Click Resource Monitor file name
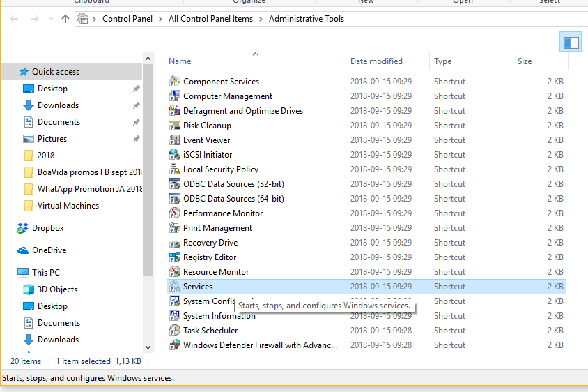Screen dimensions: 588x392 pos(216,272)
